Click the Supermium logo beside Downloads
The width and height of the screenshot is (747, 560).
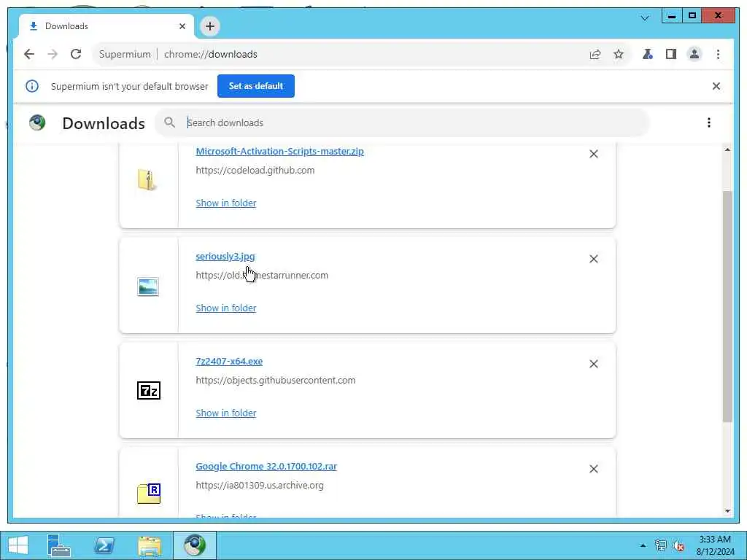pos(37,122)
